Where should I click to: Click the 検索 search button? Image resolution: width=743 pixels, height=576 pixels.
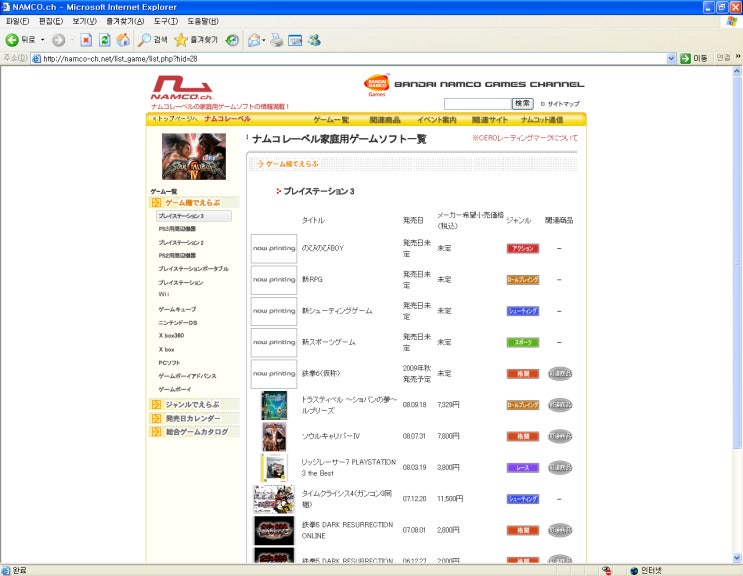(x=523, y=103)
